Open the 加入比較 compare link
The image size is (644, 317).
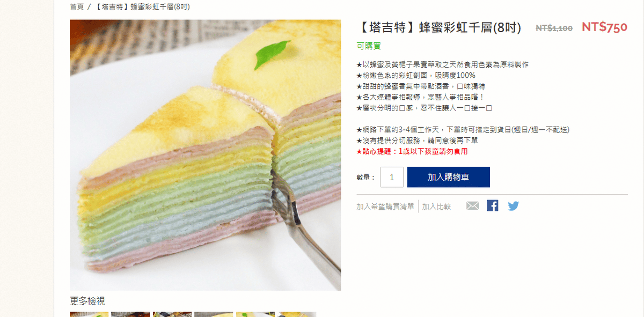(436, 207)
